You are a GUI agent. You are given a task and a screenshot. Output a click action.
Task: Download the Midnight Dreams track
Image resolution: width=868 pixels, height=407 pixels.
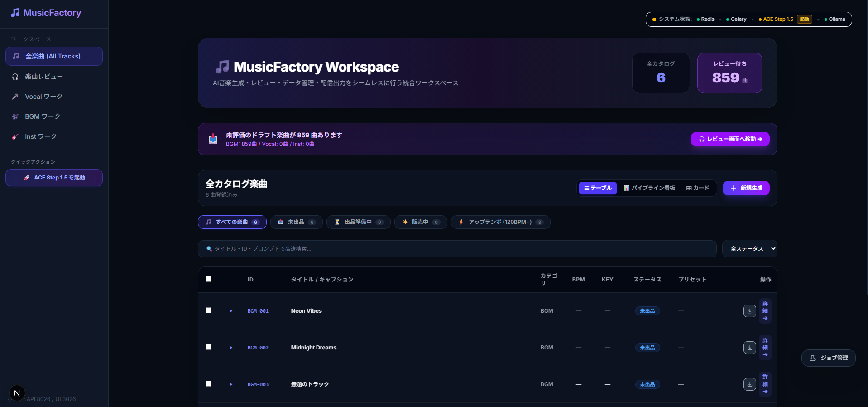750,348
